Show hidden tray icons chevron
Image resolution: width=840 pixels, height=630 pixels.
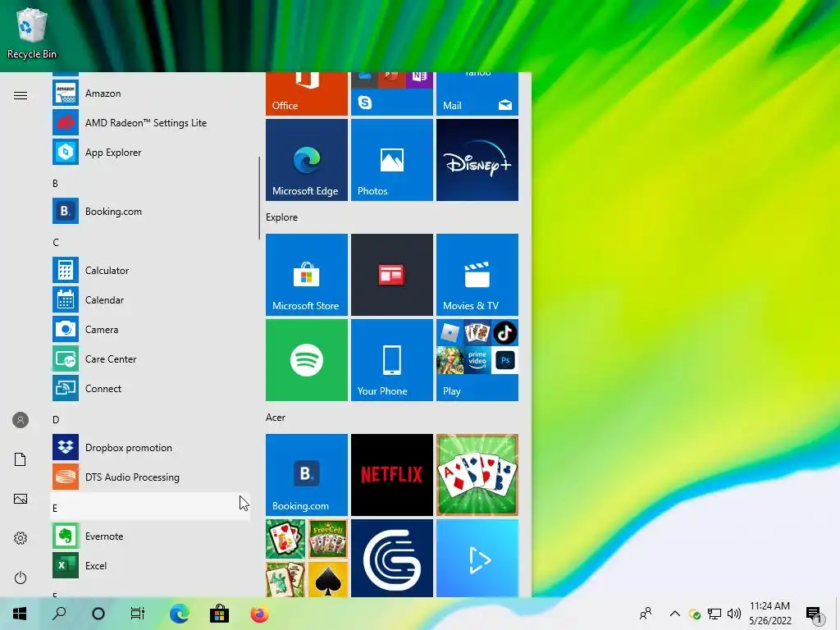[675, 614]
